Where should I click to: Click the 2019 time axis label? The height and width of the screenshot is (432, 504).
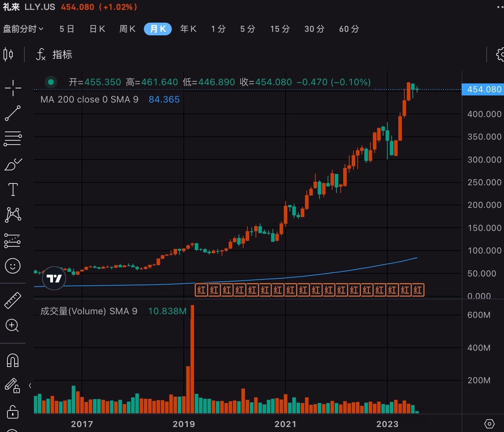pyautogui.click(x=184, y=424)
